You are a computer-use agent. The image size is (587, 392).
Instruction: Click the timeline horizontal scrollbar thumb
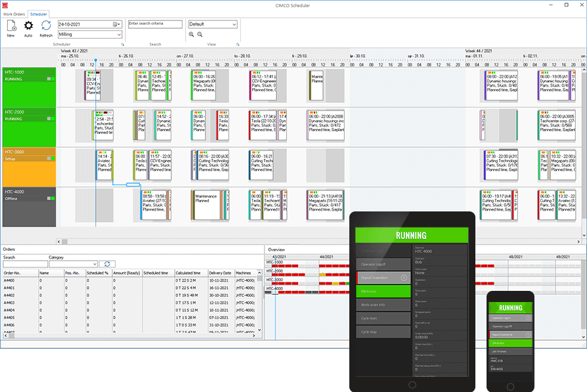click(x=65, y=242)
